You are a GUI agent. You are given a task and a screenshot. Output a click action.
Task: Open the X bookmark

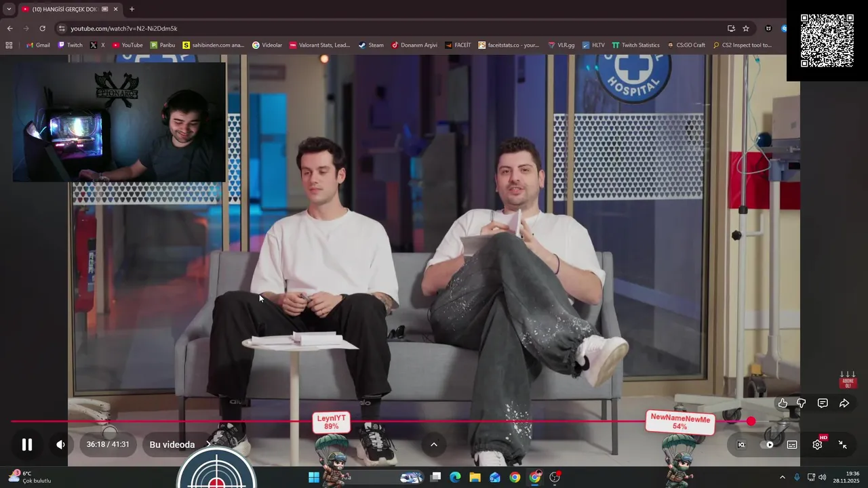(x=98, y=45)
